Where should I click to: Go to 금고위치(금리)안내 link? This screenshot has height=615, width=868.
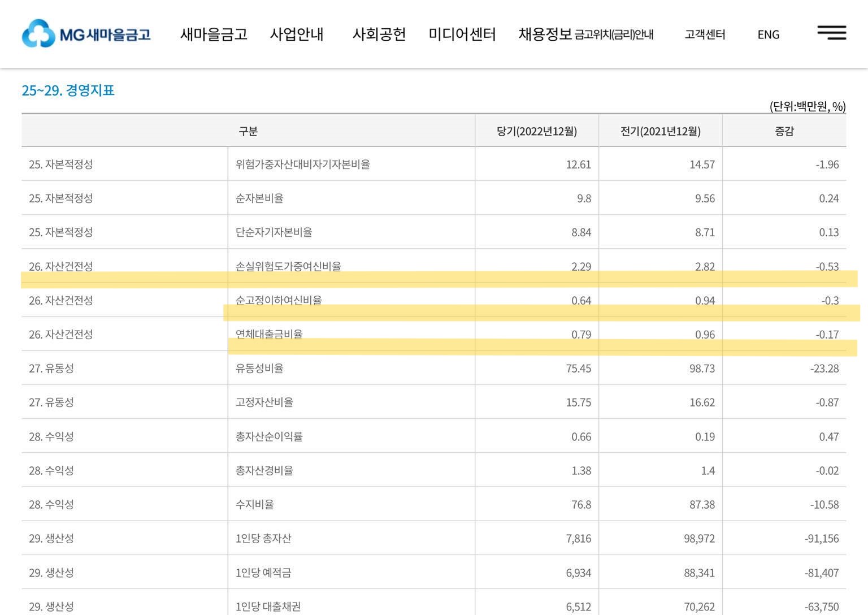tap(614, 35)
